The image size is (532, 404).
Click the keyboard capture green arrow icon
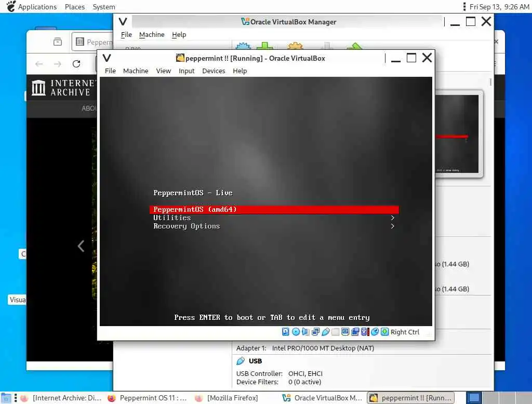click(x=384, y=332)
